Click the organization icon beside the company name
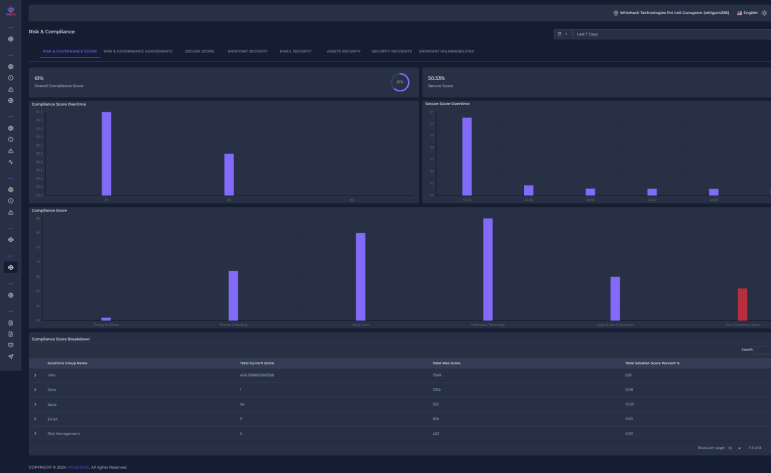 pos(616,13)
